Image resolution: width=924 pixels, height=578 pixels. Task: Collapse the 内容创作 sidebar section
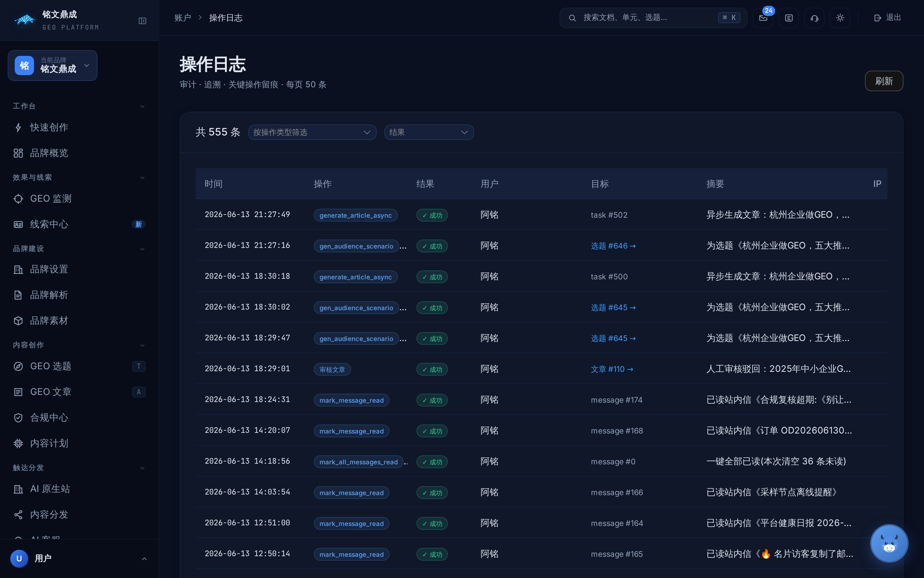142,345
